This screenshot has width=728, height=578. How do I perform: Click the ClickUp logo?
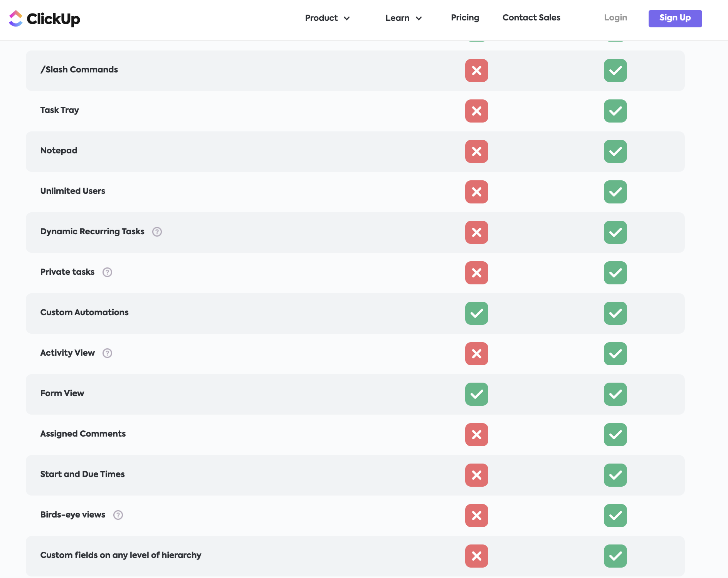[44, 18]
